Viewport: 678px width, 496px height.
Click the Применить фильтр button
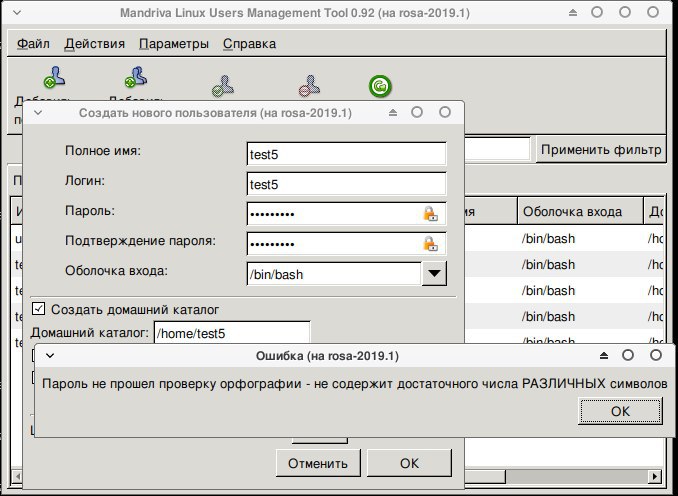[x=601, y=150]
